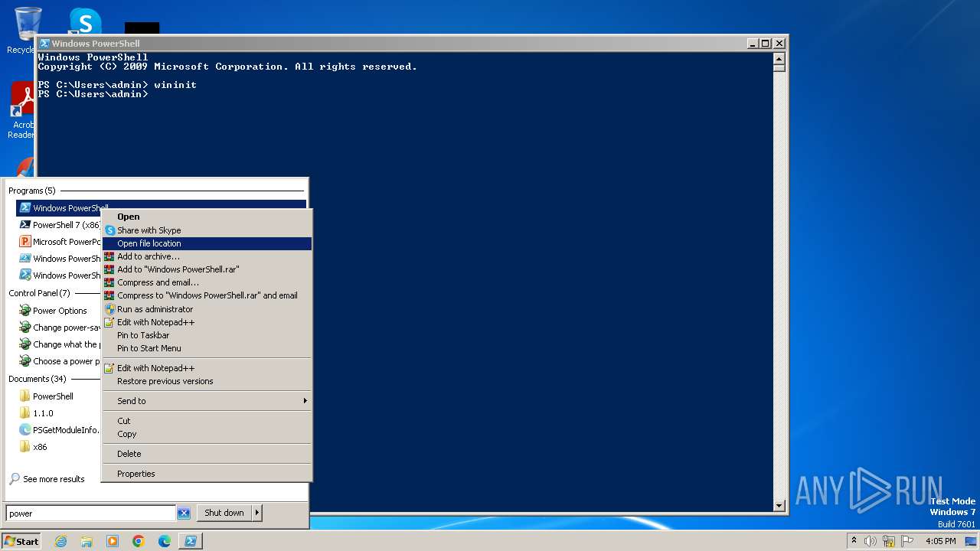
Task: Select Add to archive... option
Action: coord(207,256)
